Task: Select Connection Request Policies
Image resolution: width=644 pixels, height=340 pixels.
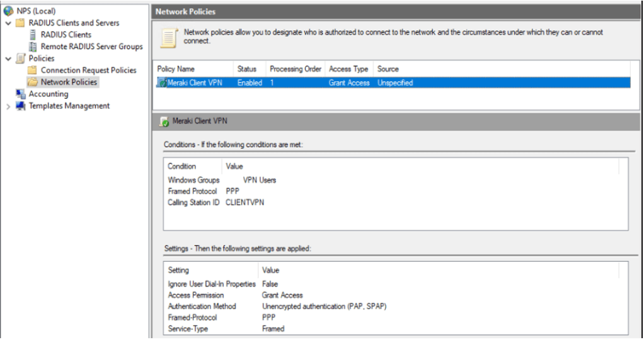Action: pos(88,70)
